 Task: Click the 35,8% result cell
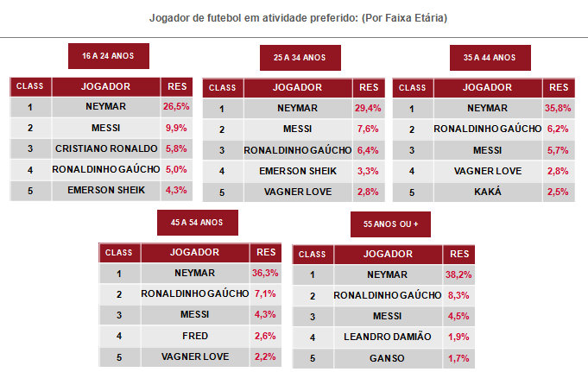click(x=559, y=109)
